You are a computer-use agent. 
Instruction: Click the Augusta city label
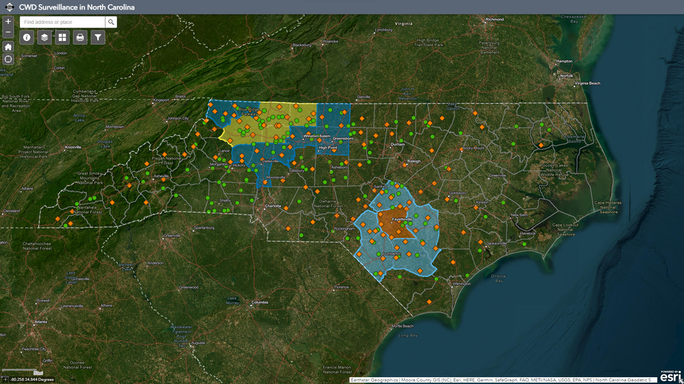(x=198, y=343)
